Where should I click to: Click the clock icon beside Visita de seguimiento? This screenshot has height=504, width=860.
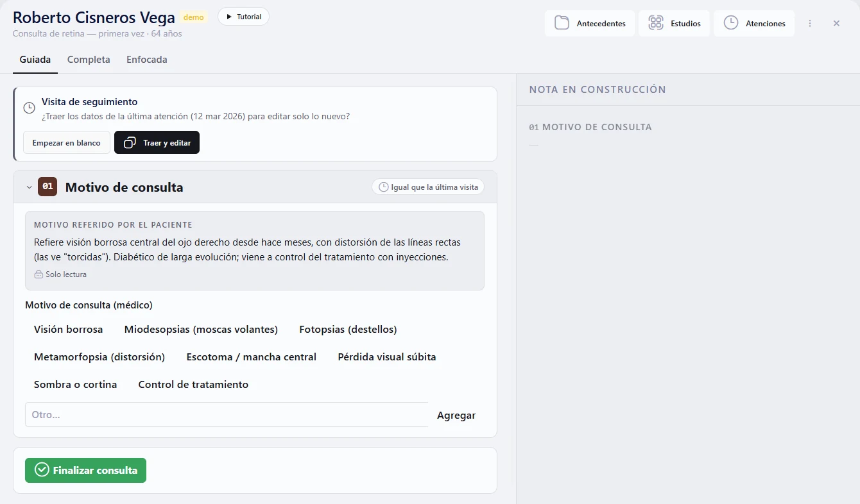point(29,108)
